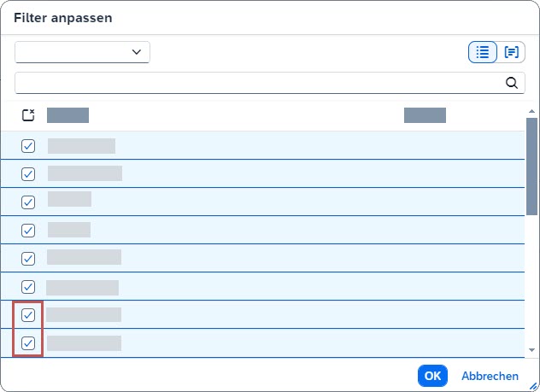Toggle the third row checkbox
The image size is (540, 392).
click(28, 202)
